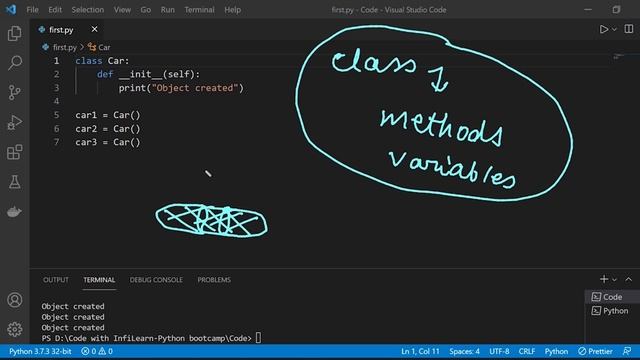
Task: Close the first.py tab
Action: click(x=94, y=29)
